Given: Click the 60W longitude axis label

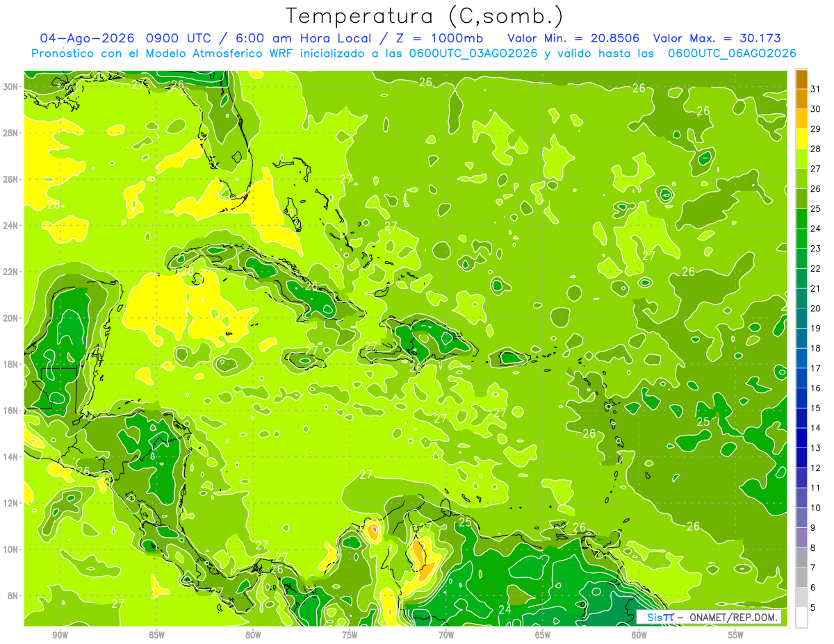Looking at the screenshot, I should click(639, 636).
